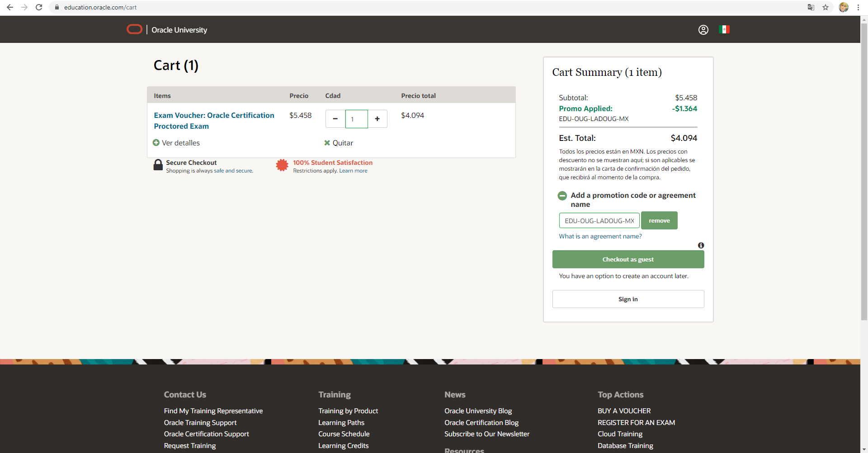Open the Chrome three-dot menu
This screenshot has height=453, width=868.
[x=858, y=7]
